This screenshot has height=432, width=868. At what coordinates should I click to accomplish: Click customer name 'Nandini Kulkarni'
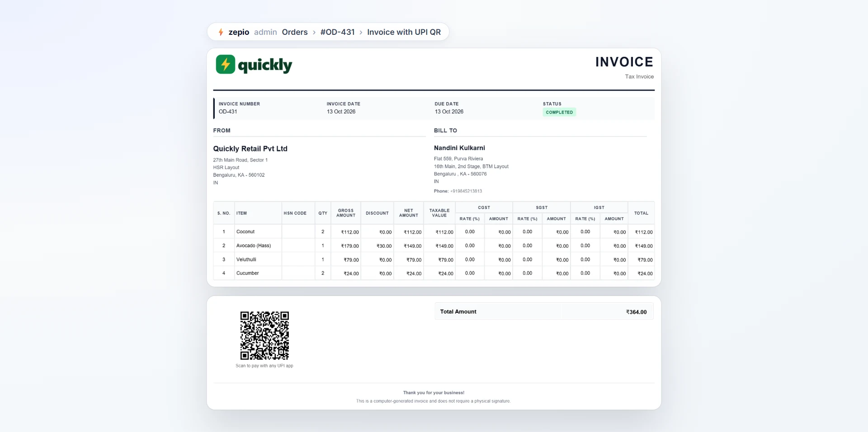click(459, 148)
